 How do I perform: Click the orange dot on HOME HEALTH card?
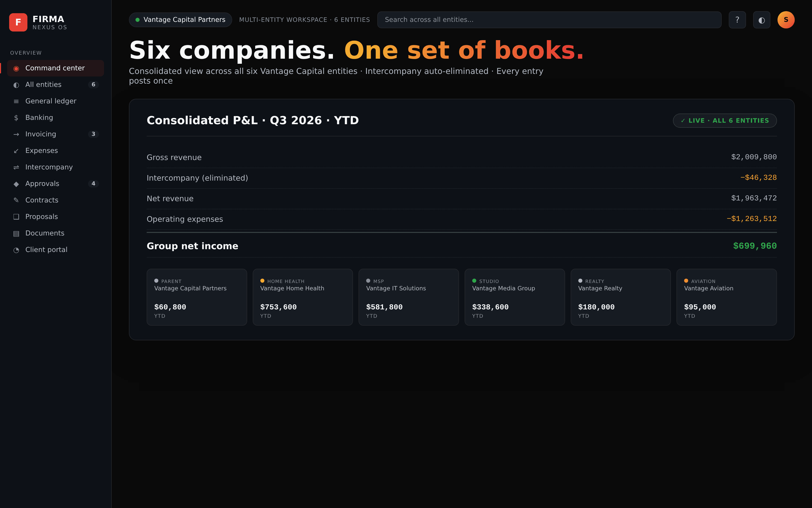(262, 281)
